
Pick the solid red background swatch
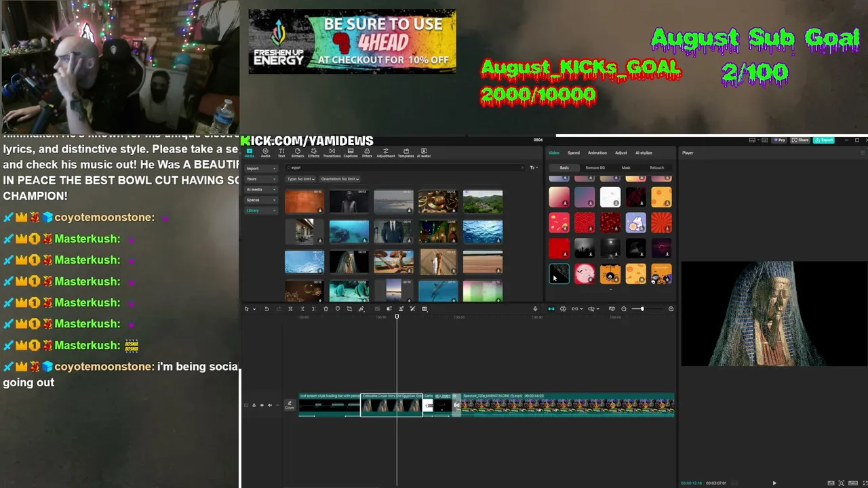pyautogui.click(x=559, y=249)
